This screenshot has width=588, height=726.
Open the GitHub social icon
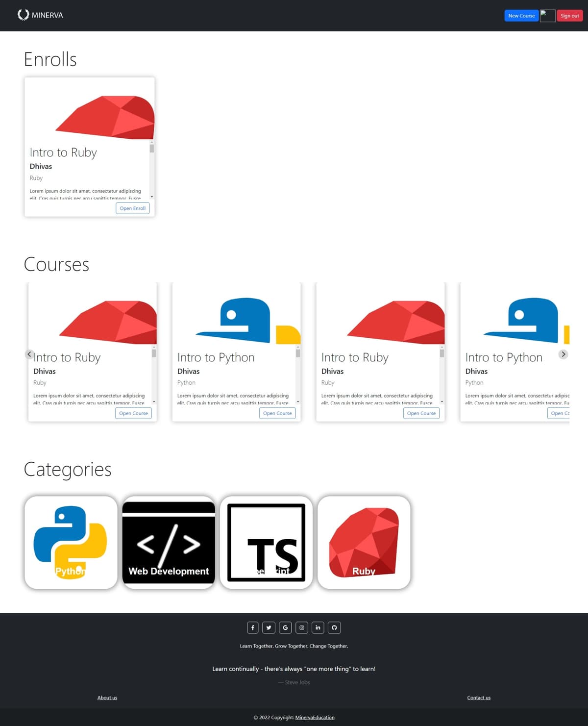[334, 627]
